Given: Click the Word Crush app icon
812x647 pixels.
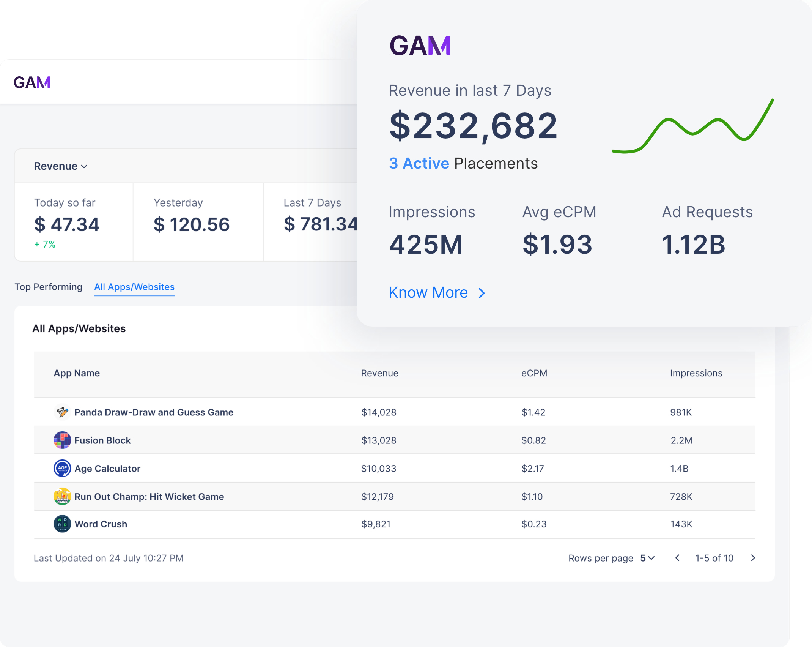Looking at the screenshot, I should coord(62,524).
